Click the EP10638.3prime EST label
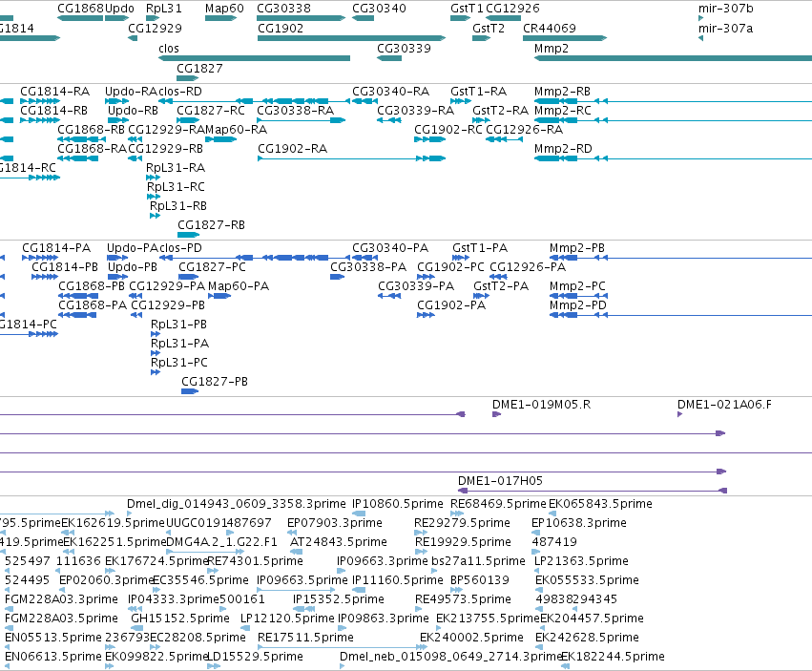This screenshot has width=812, height=671. (x=579, y=523)
